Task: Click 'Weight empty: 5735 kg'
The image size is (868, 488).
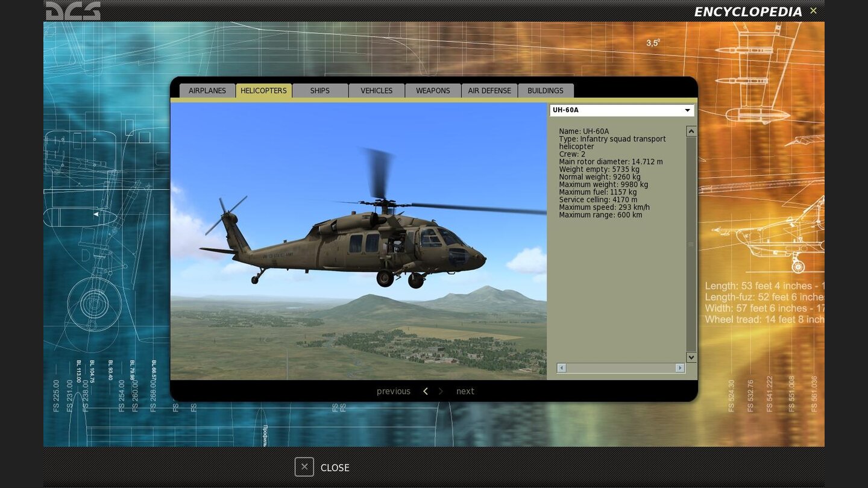Action: (x=599, y=169)
